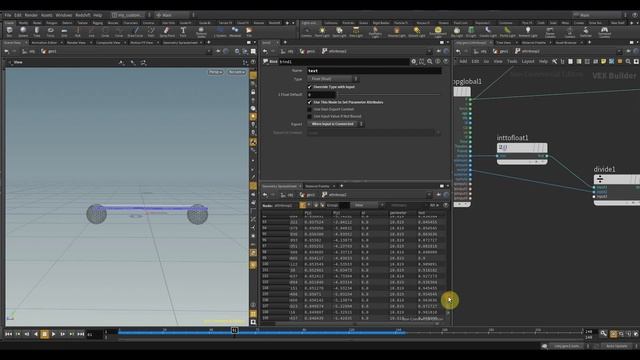640x360 pixels.
Task: Open the Export dropdown menu
Action: (x=335, y=124)
